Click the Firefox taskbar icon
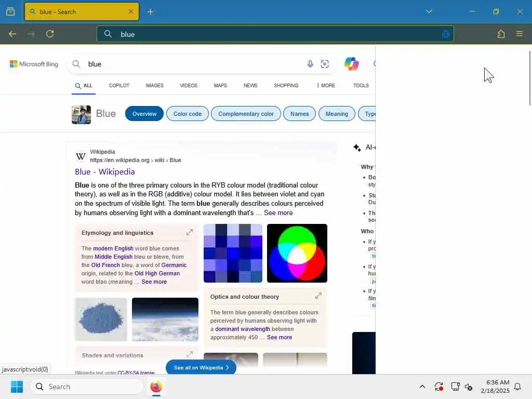The height and width of the screenshot is (399, 532). (156, 387)
